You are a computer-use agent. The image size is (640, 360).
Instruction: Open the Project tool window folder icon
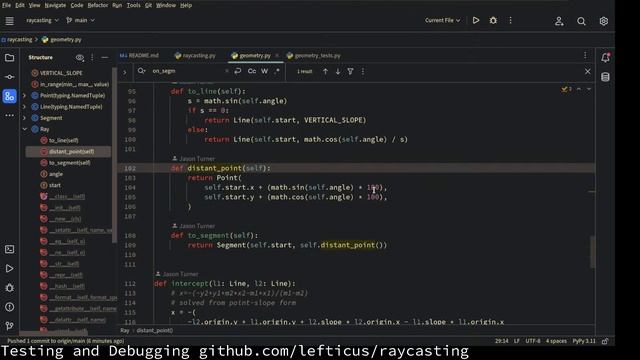point(9,58)
